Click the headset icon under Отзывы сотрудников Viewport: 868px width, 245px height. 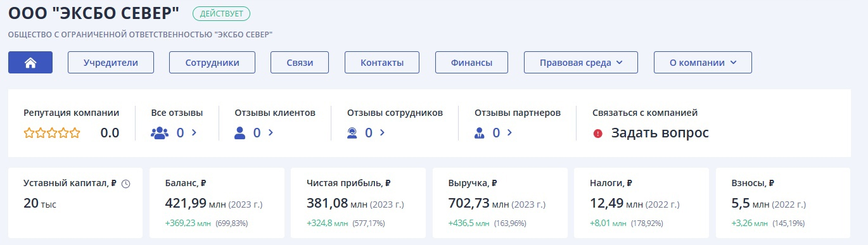click(352, 133)
